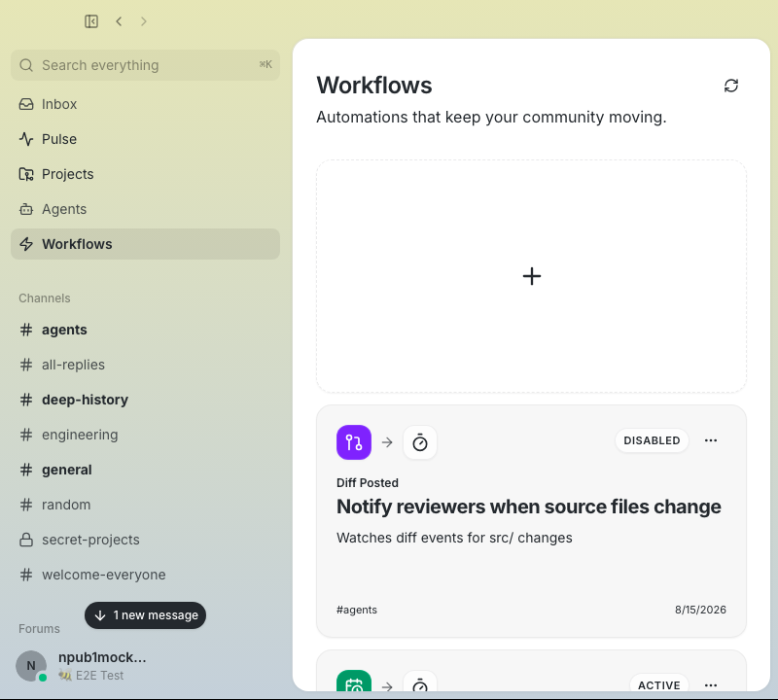Open the general channel

tap(145, 470)
